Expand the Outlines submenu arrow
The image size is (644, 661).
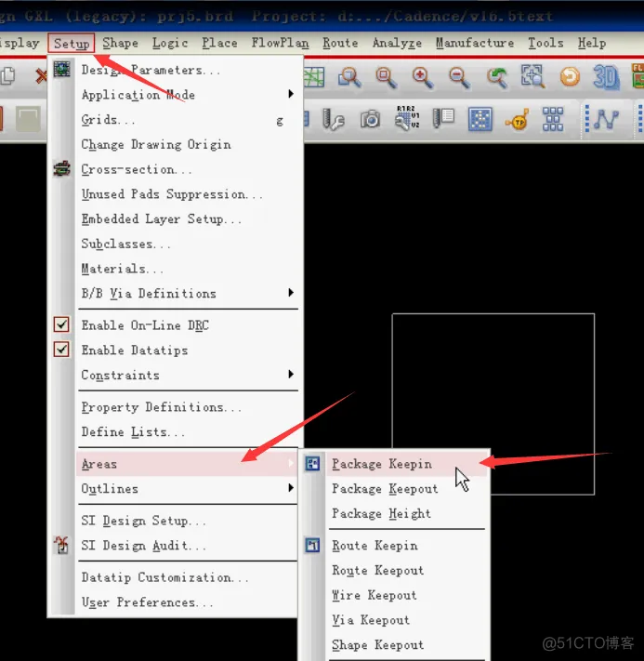click(291, 488)
